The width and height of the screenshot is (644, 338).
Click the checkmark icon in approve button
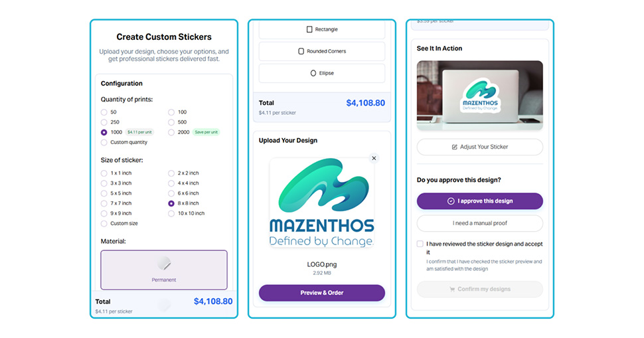pyautogui.click(x=451, y=201)
